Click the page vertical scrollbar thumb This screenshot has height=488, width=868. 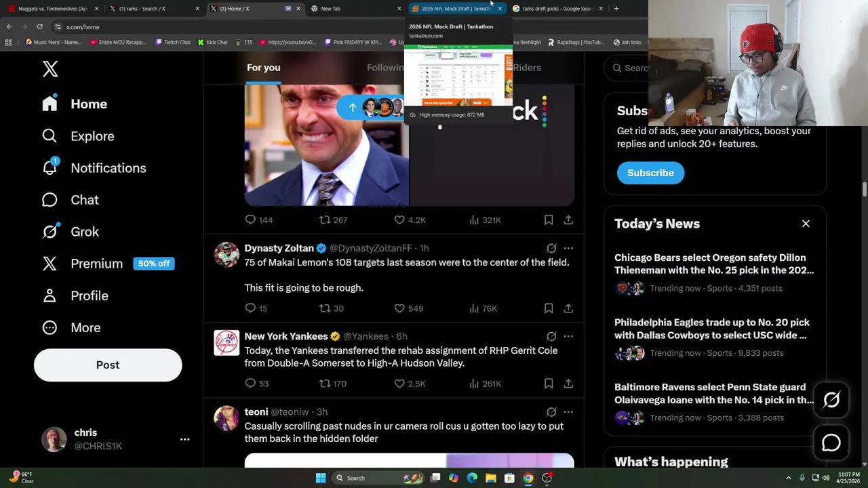(x=864, y=188)
